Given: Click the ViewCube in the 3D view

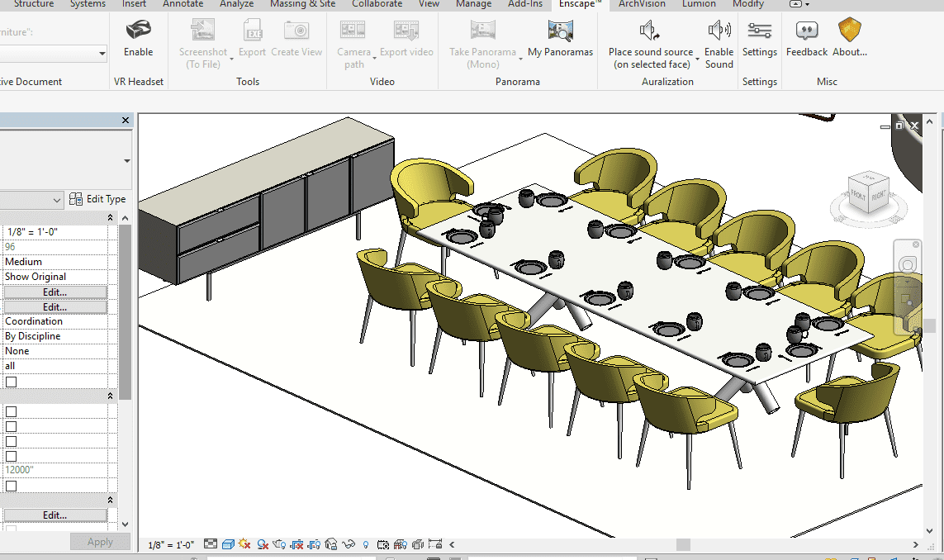Looking at the screenshot, I should pos(867,192).
